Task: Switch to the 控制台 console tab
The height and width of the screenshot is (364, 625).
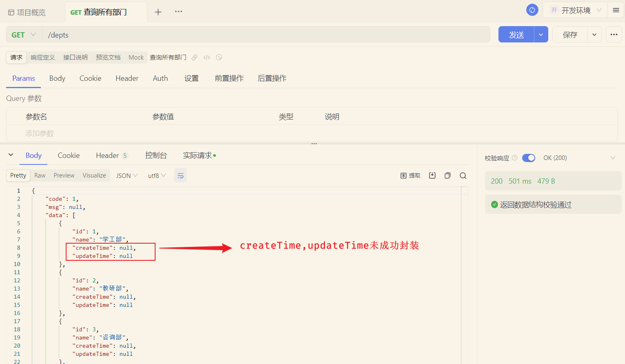Action: pos(156,155)
